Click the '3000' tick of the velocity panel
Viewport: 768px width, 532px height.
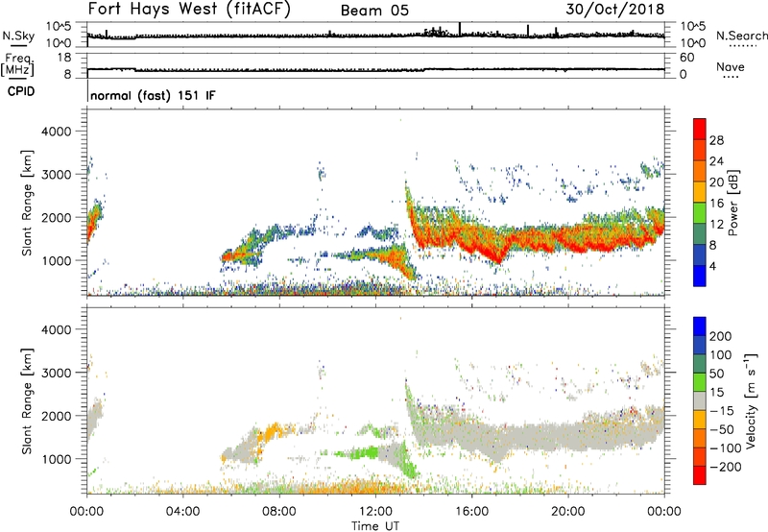coord(57,373)
